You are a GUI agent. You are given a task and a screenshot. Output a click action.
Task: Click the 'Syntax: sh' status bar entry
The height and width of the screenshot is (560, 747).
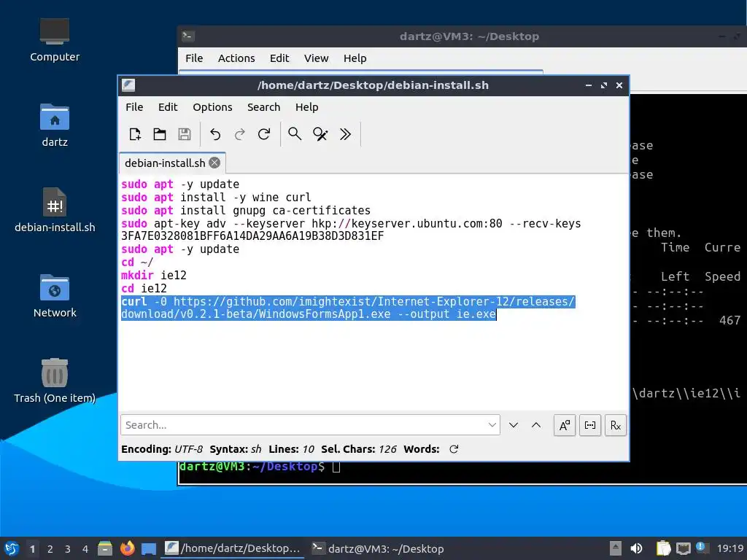coord(236,449)
